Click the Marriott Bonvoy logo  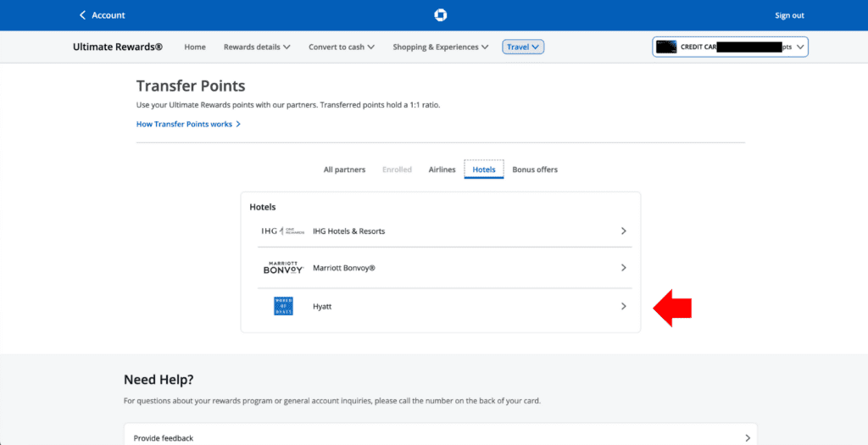[283, 268]
